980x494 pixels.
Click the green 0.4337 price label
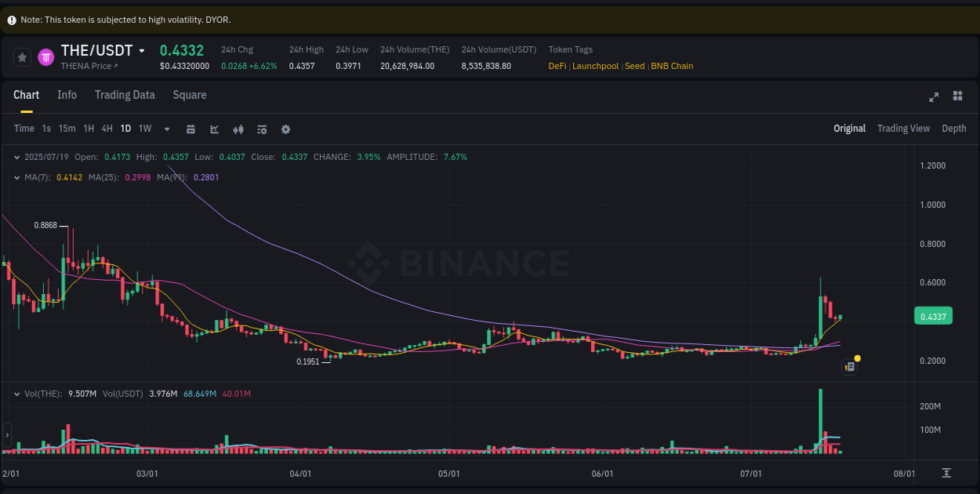933,314
